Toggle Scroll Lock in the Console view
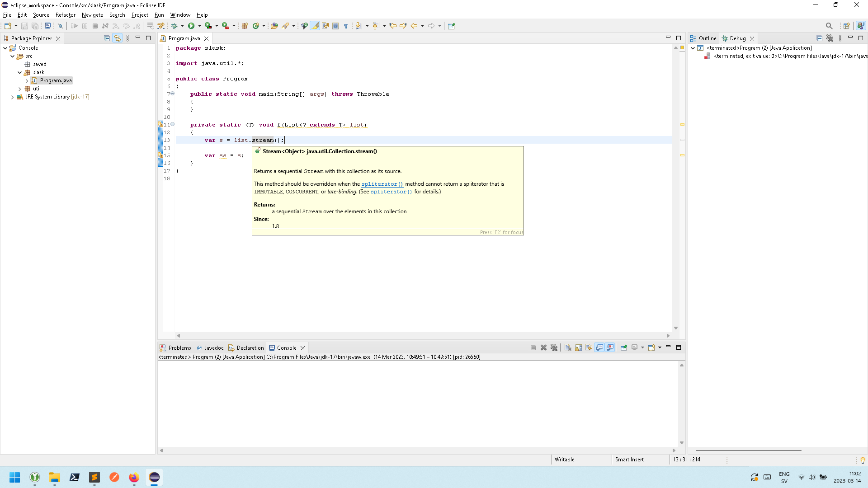Screen dimensions: 868x488 pos(579,347)
